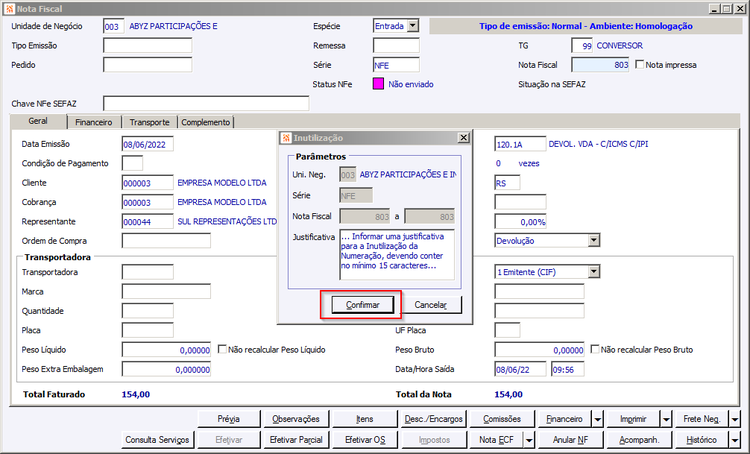Click the Anular NF button
Image resolution: width=750 pixels, height=454 pixels.
pos(570,440)
